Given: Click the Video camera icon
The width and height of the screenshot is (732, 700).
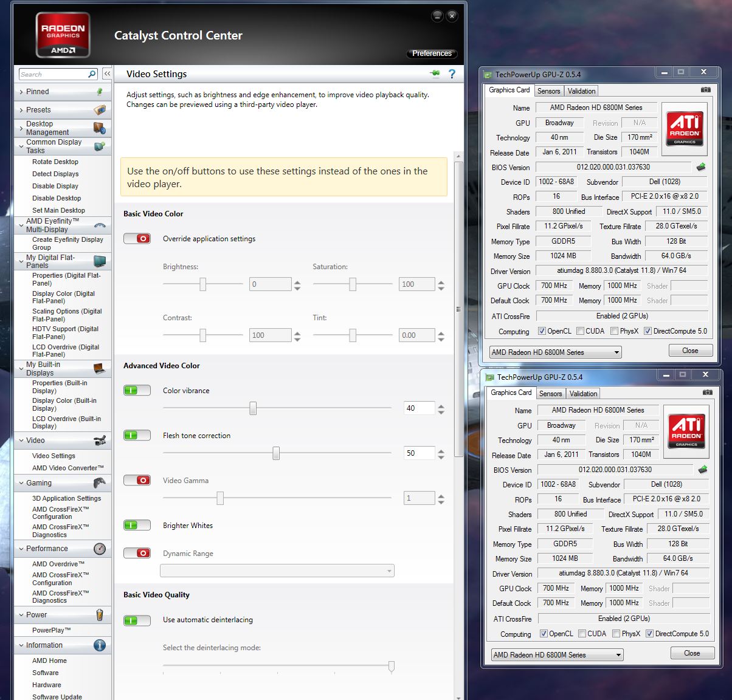Looking at the screenshot, I should 100,441.
